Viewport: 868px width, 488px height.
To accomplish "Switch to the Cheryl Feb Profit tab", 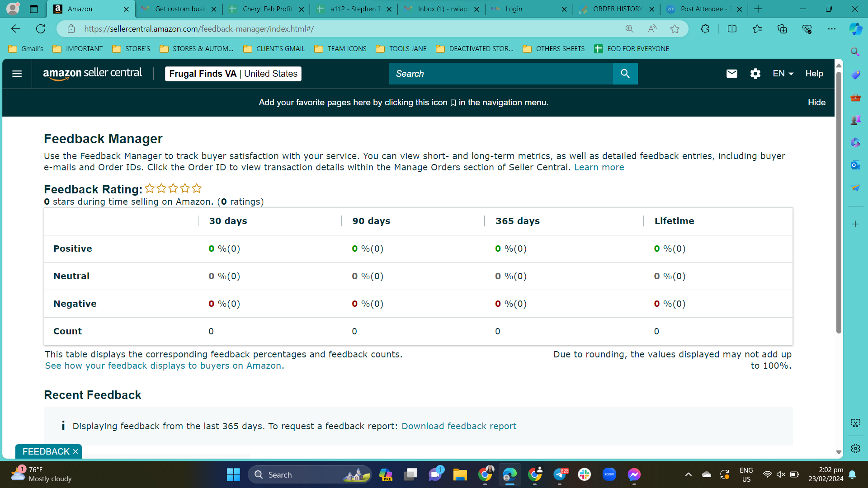I will pyautogui.click(x=267, y=9).
